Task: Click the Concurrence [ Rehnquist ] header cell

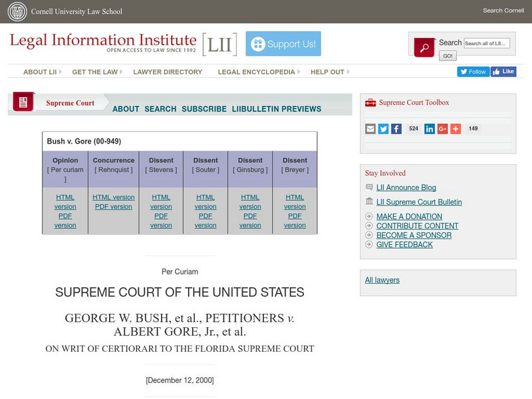Action: [114, 170]
